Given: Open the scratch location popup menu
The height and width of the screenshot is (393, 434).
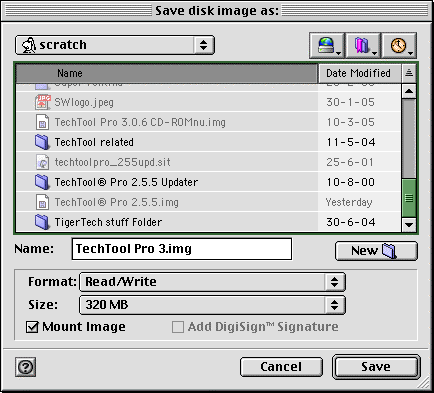Looking at the screenshot, I should coord(115,45).
